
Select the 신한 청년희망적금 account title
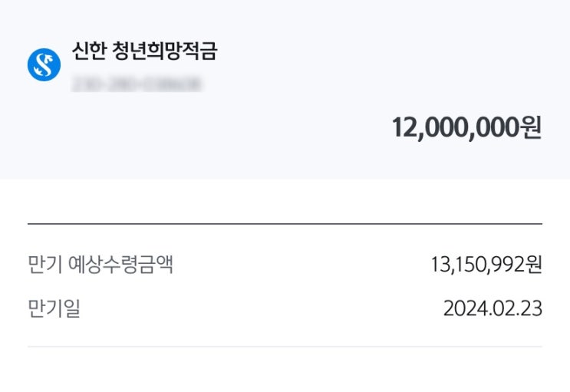coord(144,51)
